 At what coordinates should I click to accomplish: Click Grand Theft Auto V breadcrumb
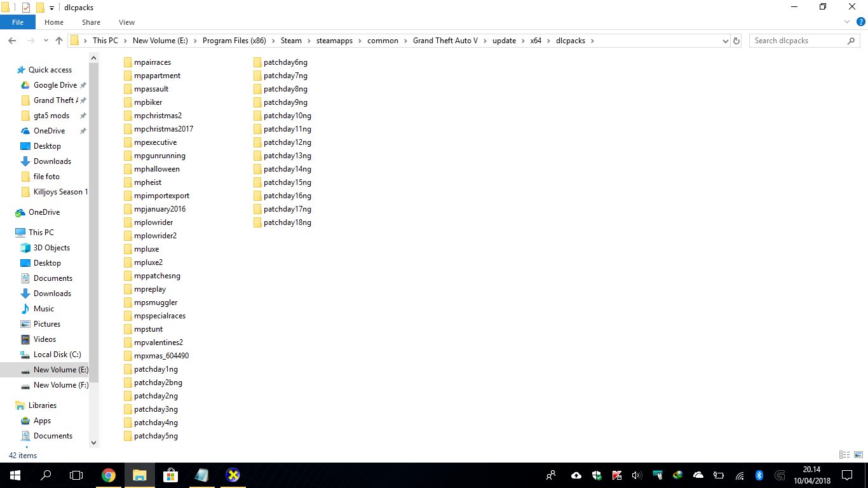coord(445,41)
